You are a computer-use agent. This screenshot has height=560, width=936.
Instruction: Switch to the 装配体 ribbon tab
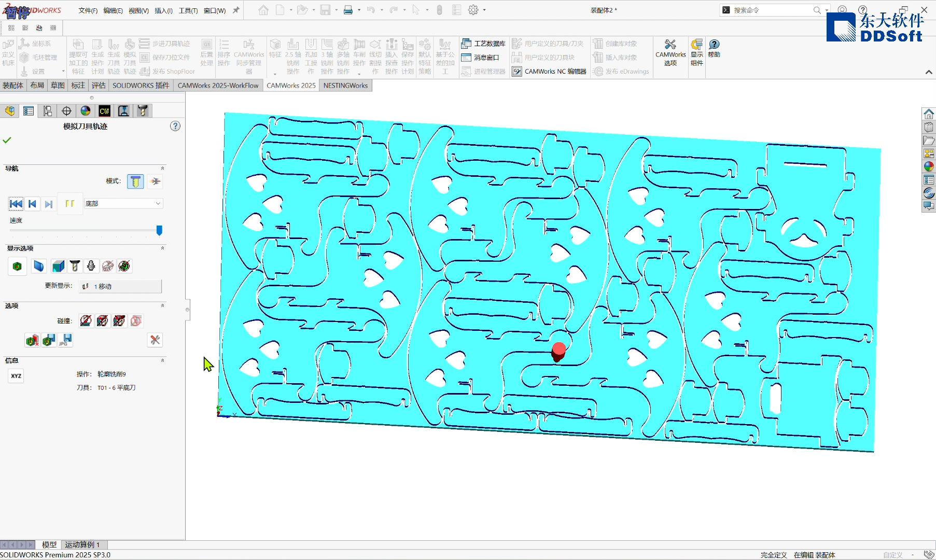(x=13, y=86)
